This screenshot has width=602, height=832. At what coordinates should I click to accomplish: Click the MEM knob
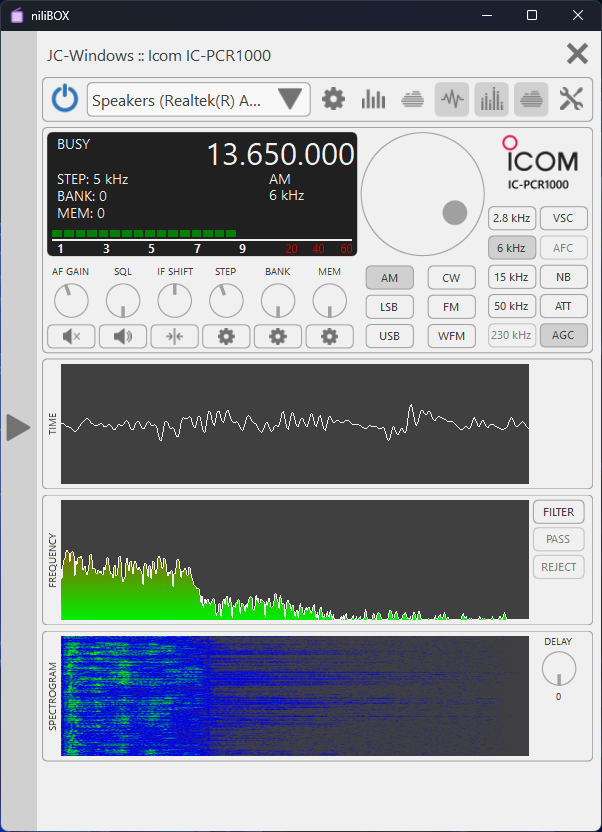pyautogui.click(x=329, y=300)
